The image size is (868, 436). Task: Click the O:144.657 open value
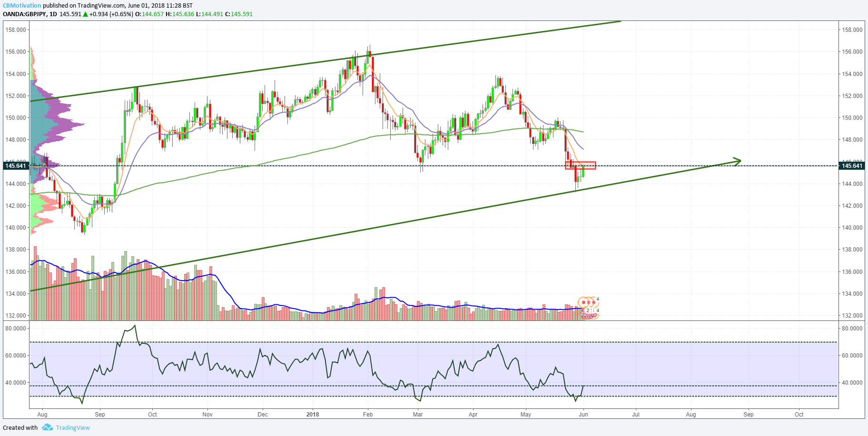coord(149,14)
